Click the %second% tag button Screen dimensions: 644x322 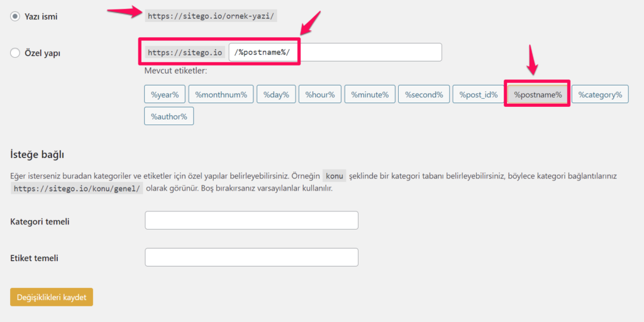click(x=423, y=95)
